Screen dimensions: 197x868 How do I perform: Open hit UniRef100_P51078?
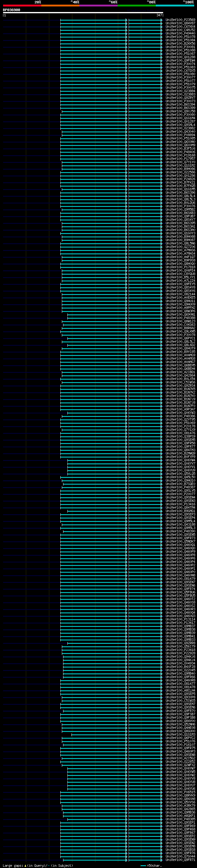180,37
